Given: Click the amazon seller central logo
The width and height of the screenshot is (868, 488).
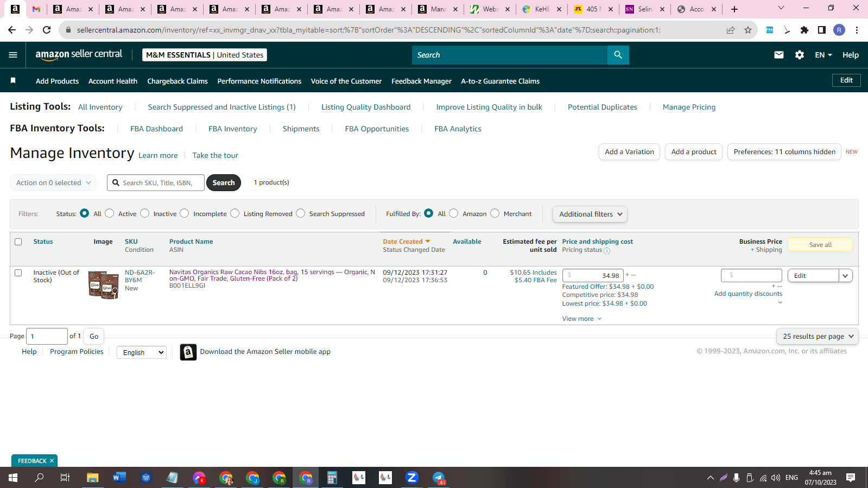Looking at the screenshot, I should pyautogui.click(x=79, y=54).
